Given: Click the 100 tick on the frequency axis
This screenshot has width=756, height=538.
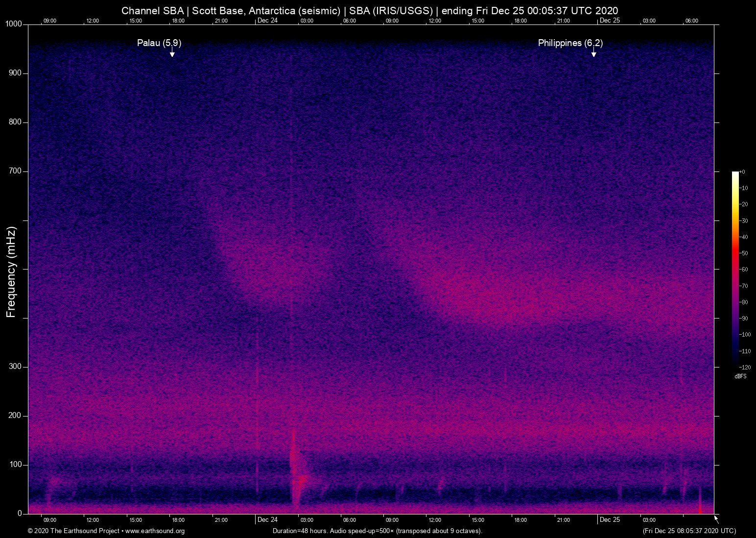Looking at the screenshot, I should pos(15,465).
